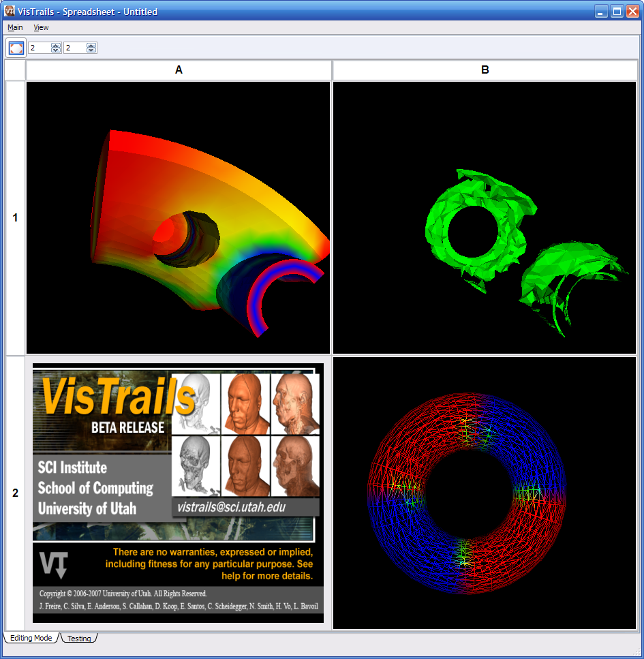Image resolution: width=644 pixels, height=659 pixels.
Task: Click the green isosurface cell in B1
Action: coord(484,217)
